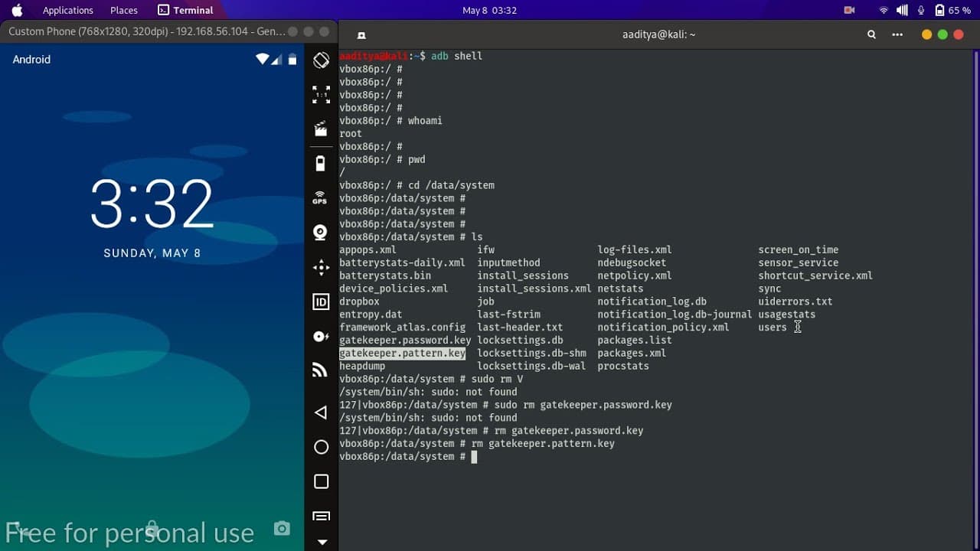The image size is (980, 551).
Task: Click last-header.txt in the listing
Action: click(520, 328)
